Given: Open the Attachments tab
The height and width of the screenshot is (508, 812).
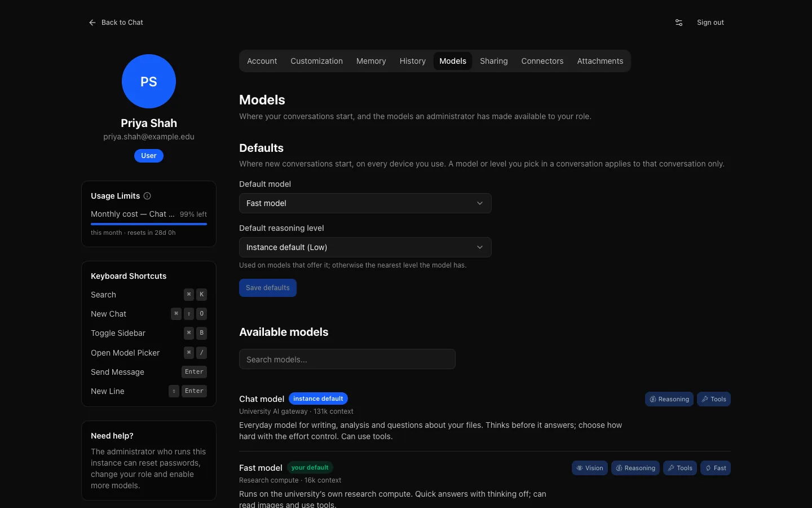Looking at the screenshot, I should [600, 61].
